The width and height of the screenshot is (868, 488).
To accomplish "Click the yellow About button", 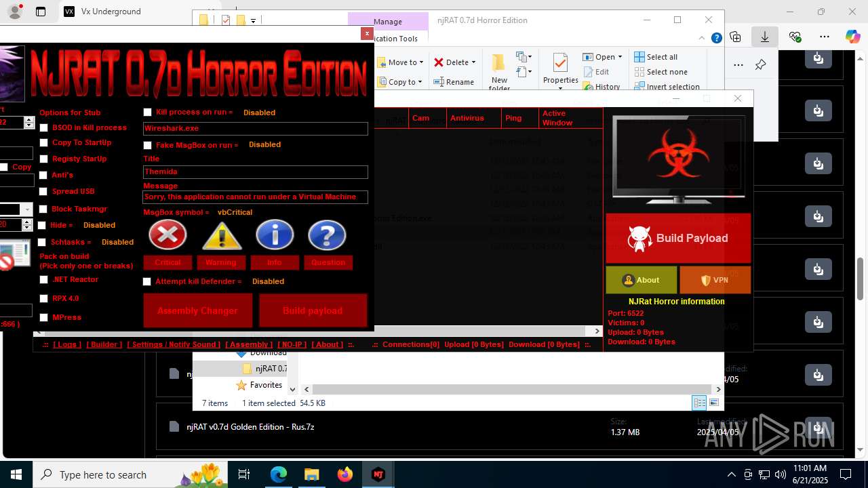I will coord(641,280).
